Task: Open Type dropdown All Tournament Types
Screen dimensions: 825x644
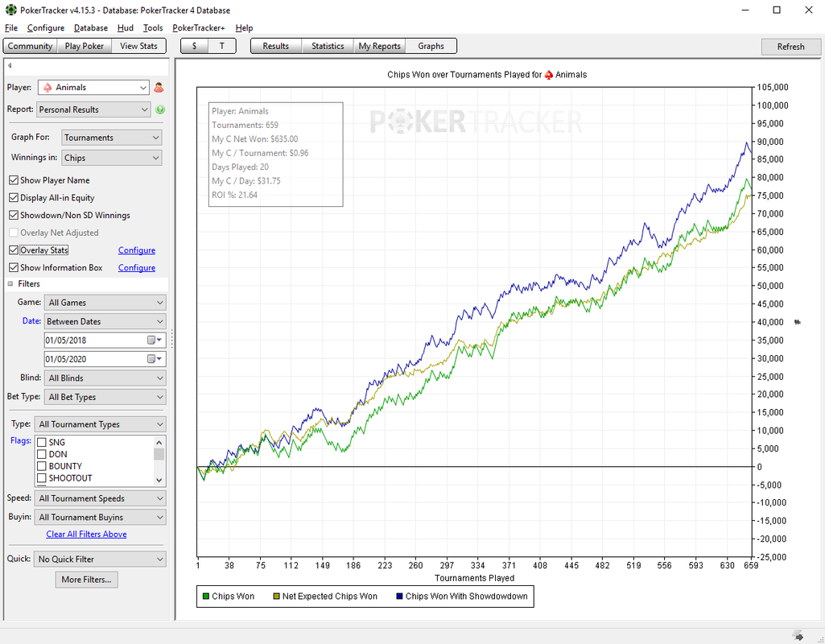Action: pyautogui.click(x=101, y=424)
